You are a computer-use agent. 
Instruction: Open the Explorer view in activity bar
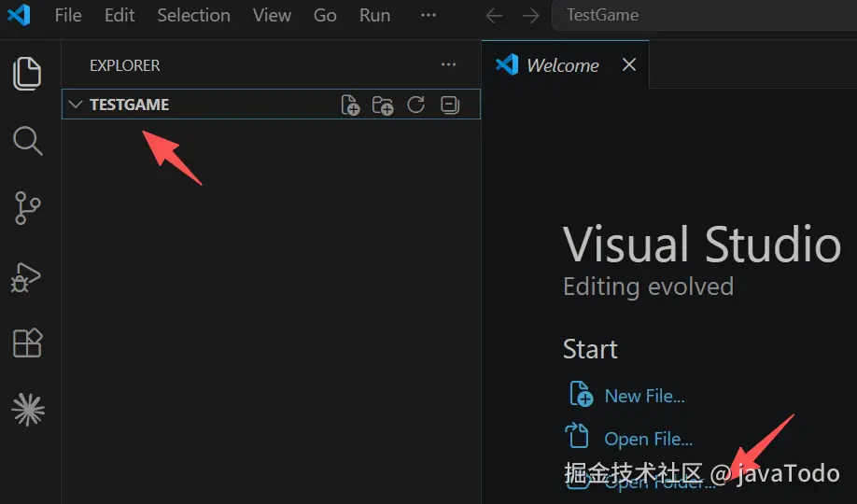28,73
